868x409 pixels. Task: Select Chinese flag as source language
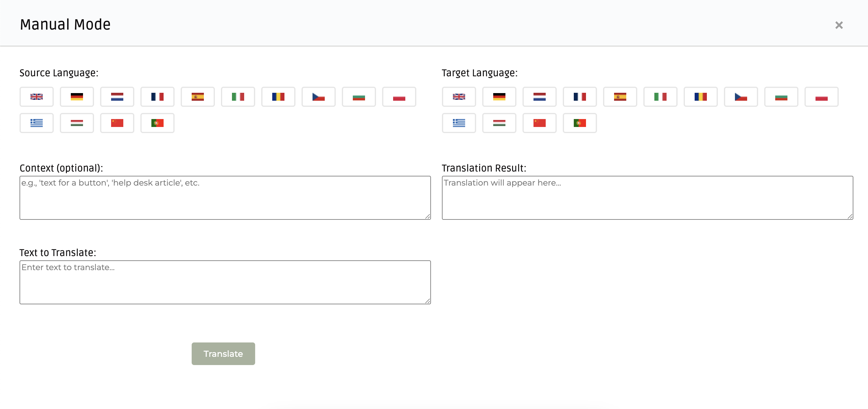coord(117,123)
